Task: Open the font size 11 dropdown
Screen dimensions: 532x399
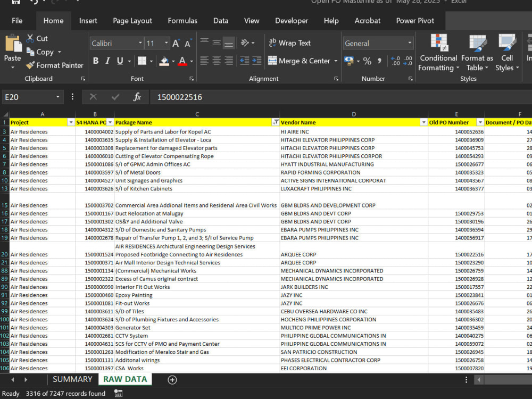Action: click(166, 43)
